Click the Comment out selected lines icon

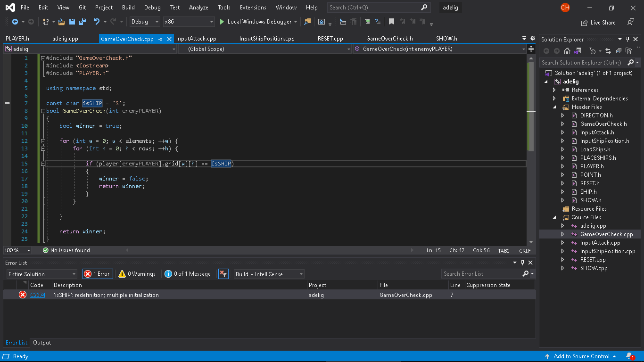[367, 22]
